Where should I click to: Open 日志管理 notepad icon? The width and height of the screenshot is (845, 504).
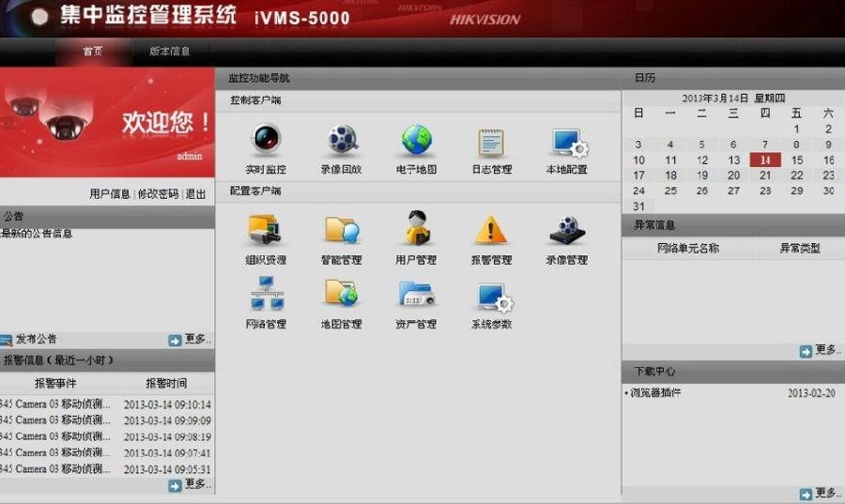point(491,142)
